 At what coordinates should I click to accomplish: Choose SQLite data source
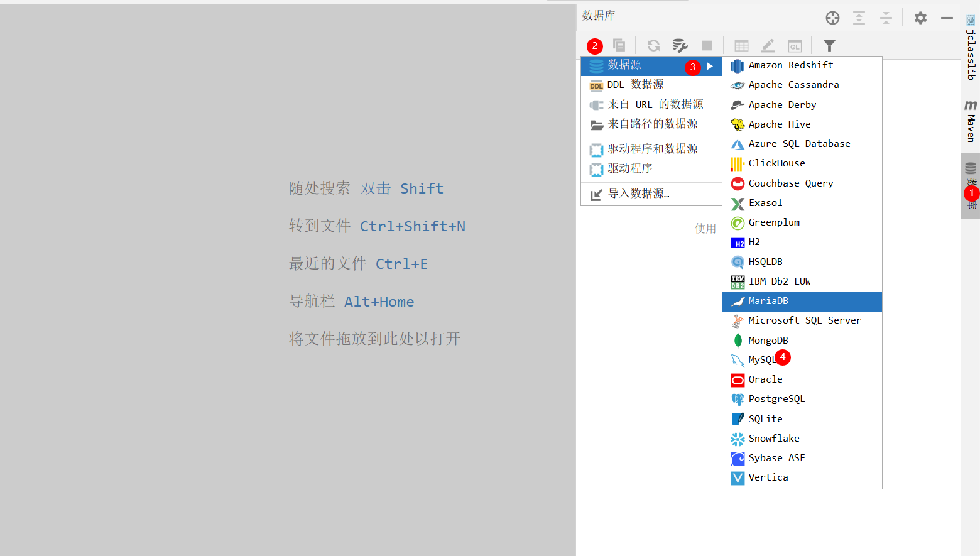click(802, 418)
